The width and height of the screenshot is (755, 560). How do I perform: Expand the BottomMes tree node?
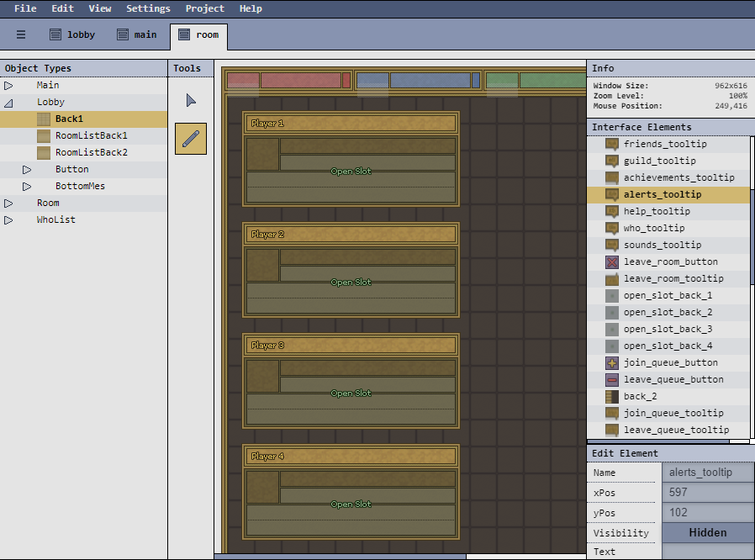[27, 187]
